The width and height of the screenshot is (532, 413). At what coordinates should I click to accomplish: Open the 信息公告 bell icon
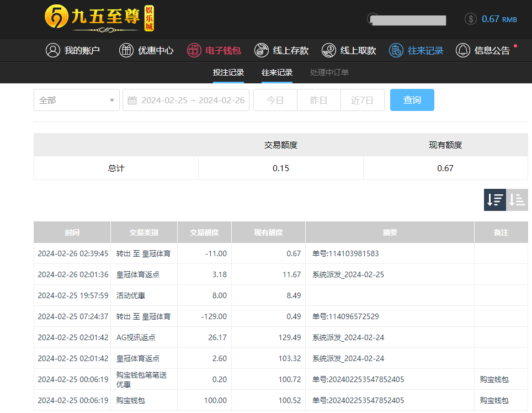[x=463, y=50]
